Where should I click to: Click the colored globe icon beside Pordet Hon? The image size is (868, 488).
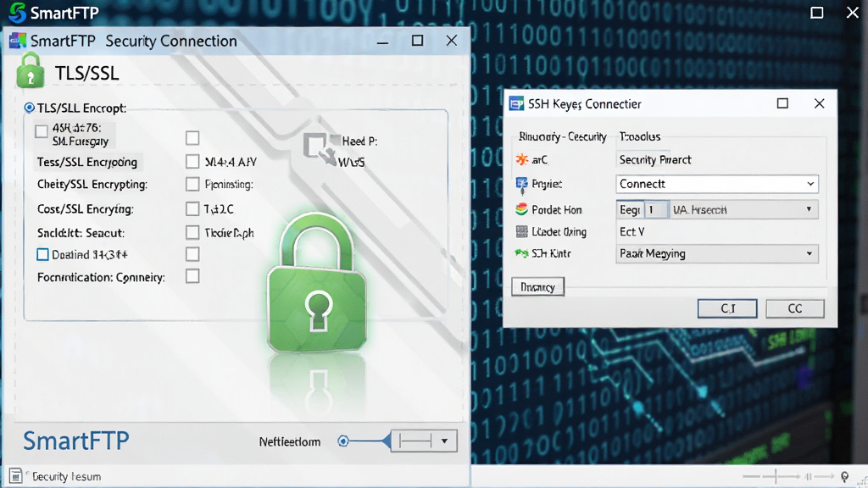[521, 209]
